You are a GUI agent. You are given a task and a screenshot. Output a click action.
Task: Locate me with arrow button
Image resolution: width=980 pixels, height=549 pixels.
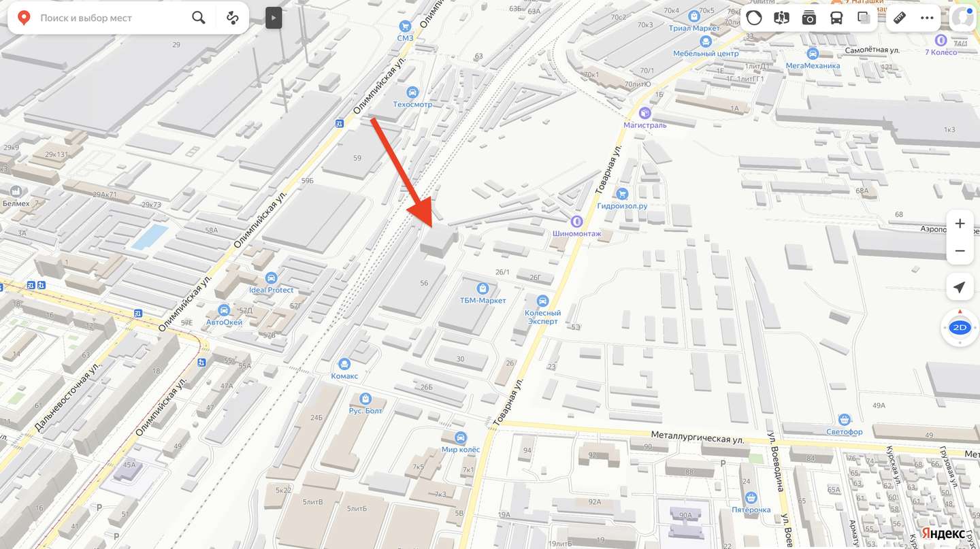[x=960, y=287]
